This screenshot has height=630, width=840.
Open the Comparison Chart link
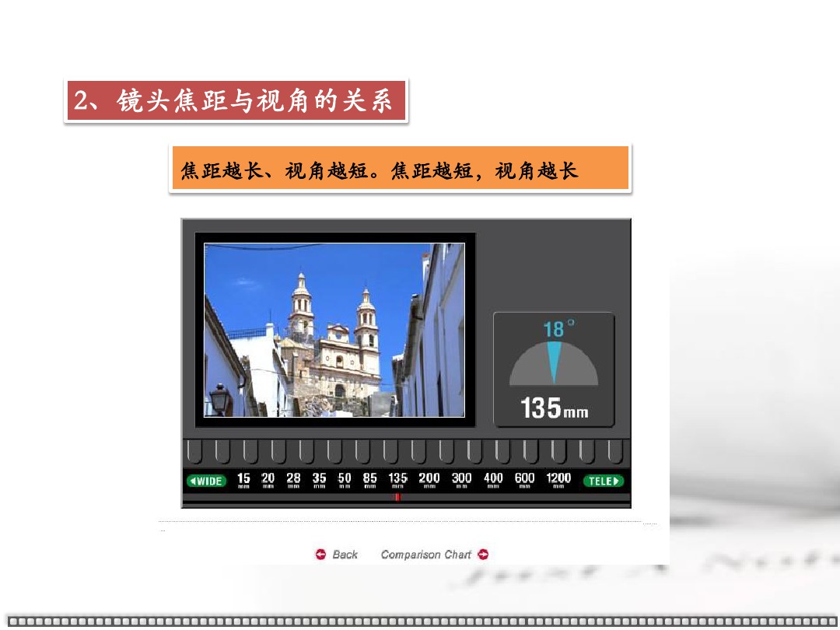pyautogui.click(x=425, y=555)
